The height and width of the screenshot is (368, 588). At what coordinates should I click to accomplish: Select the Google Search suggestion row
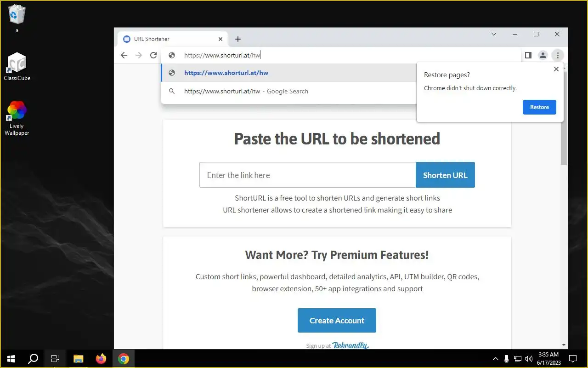[289, 91]
